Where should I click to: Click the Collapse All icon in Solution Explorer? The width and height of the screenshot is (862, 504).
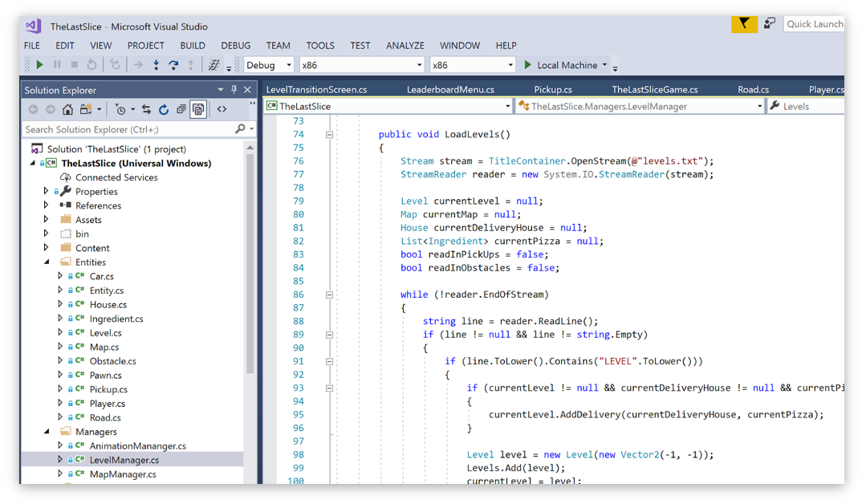click(181, 109)
